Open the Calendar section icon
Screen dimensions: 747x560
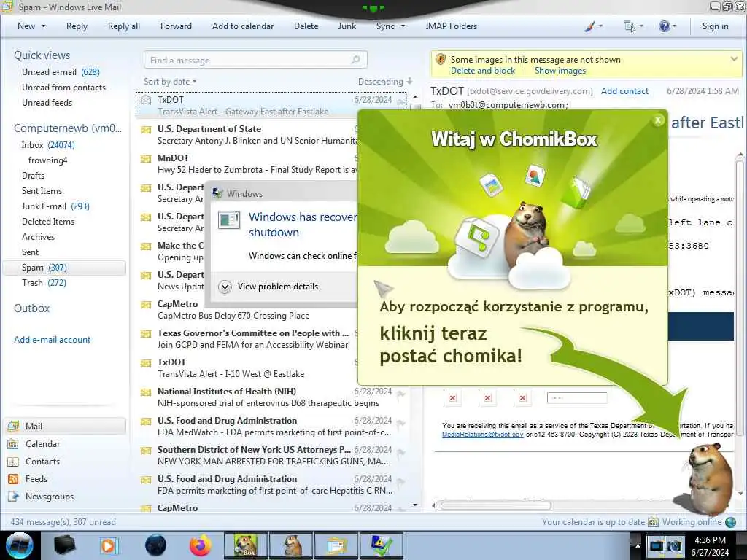point(13,444)
